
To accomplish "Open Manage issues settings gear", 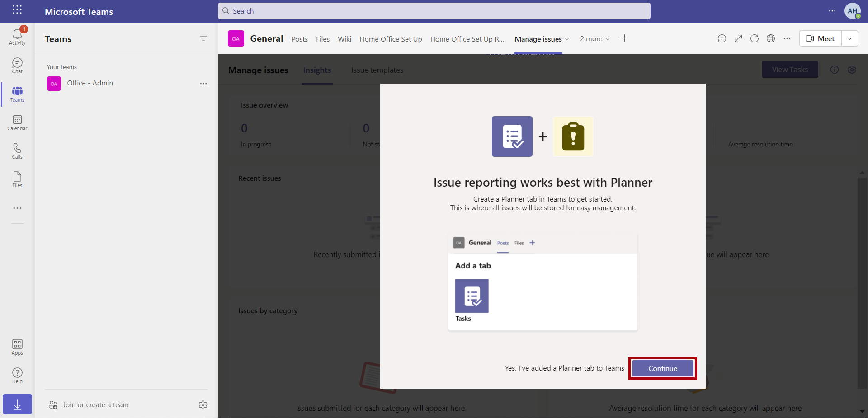I will point(852,70).
